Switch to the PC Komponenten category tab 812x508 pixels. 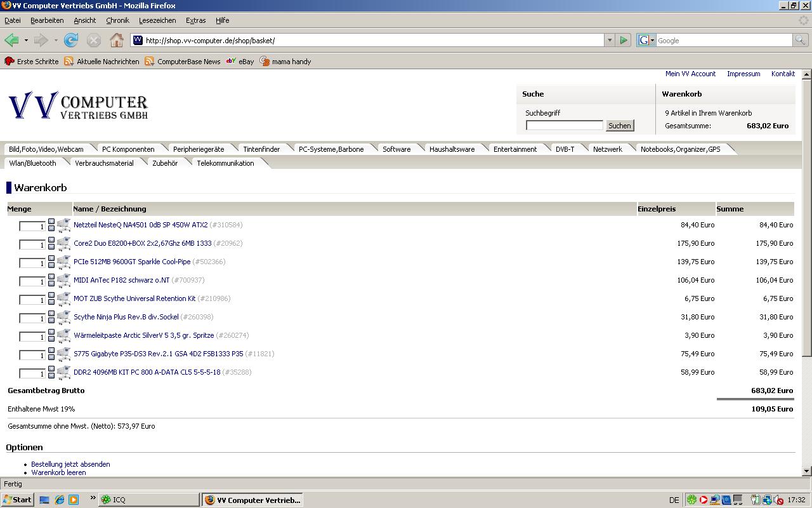click(x=128, y=149)
